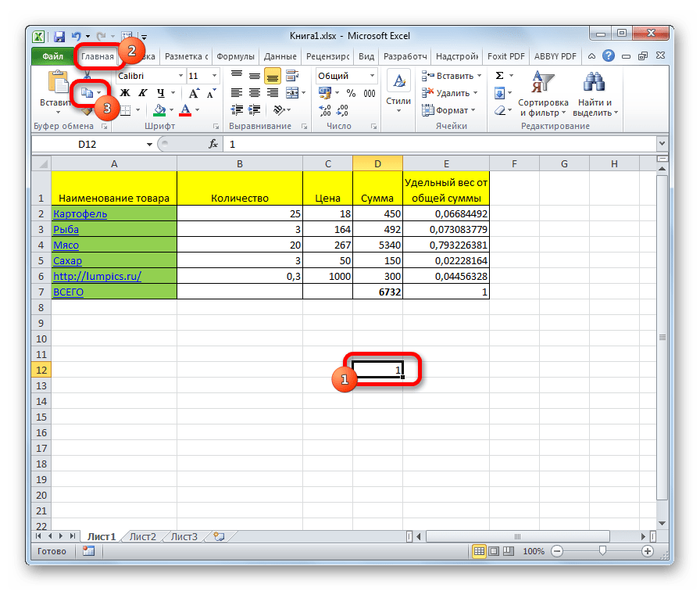Click the AutoSum sigma icon
Screen dimensions: 700x591
pos(500,76)
